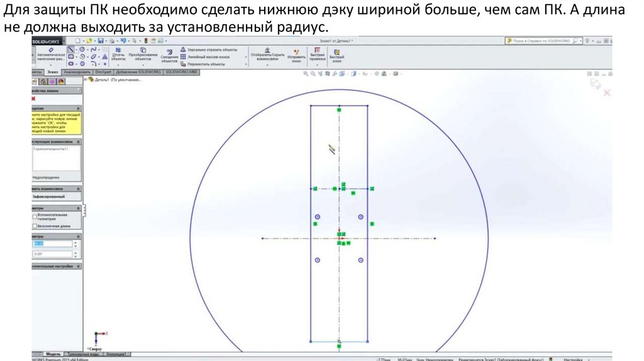Click the Convert Entities tool
This screenshot has width=644, height=361.
pyautogui.click(x=143, y=53)
